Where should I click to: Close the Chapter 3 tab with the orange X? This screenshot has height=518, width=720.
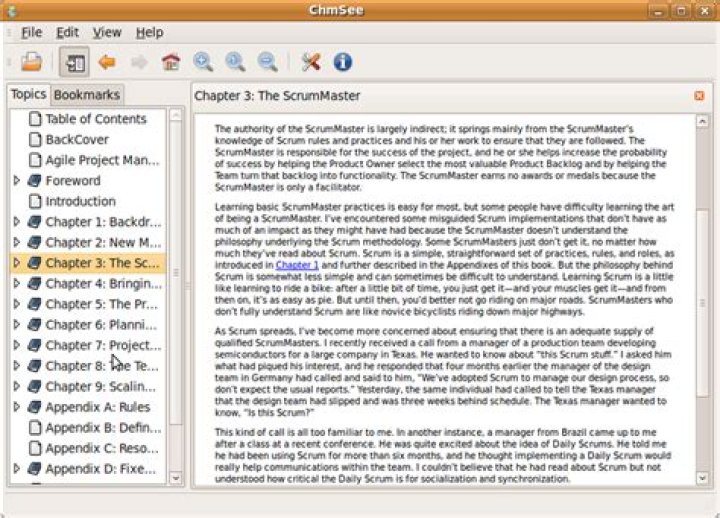click(x=699, y=96)
